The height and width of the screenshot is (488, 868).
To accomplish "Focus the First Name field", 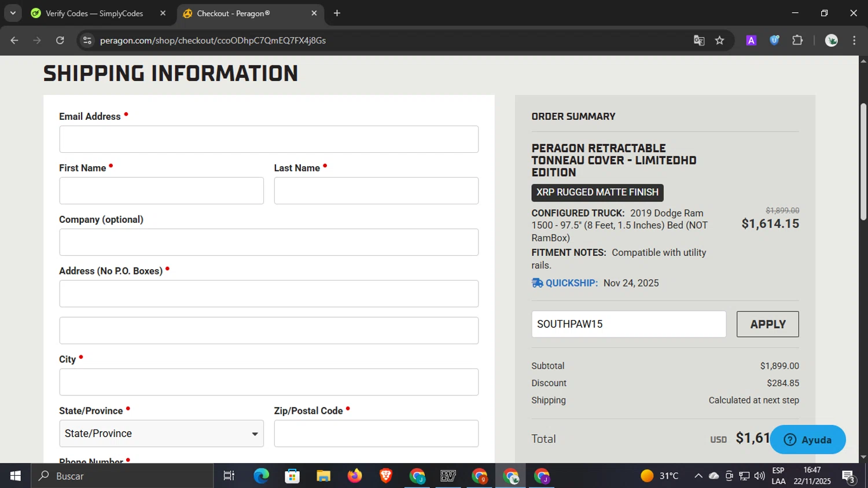I will click(161, 191).
